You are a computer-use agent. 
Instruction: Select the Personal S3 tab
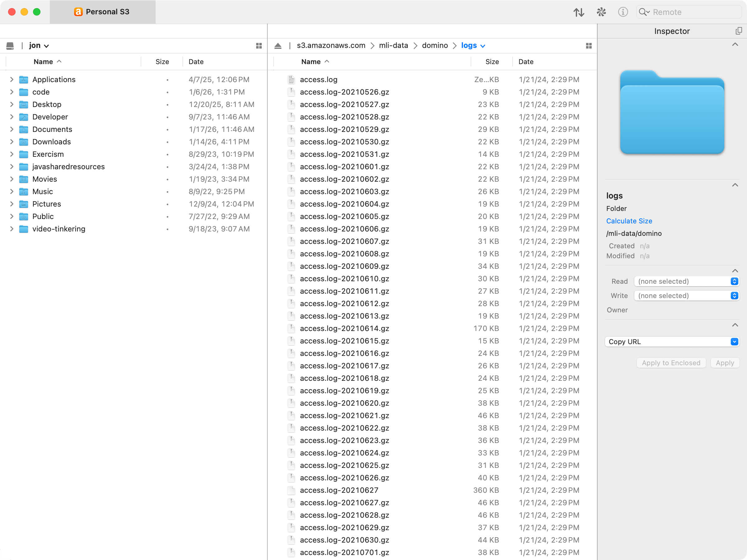pos(102,12)
